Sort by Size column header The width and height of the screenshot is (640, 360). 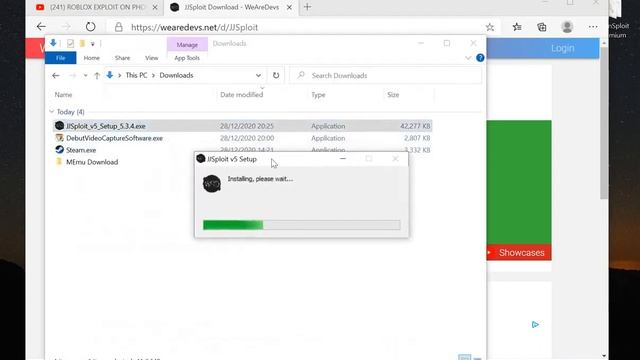pyautogui.click(x=393, y=95)
